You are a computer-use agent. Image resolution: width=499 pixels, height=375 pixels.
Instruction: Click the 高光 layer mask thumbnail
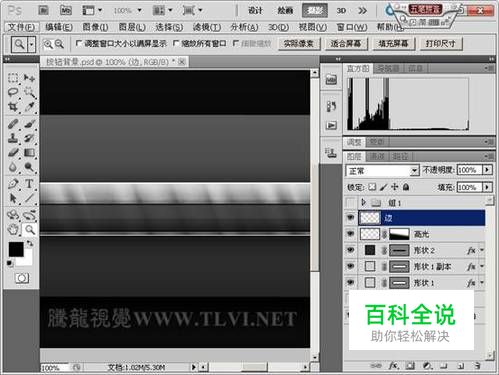[x=399, y=234]
